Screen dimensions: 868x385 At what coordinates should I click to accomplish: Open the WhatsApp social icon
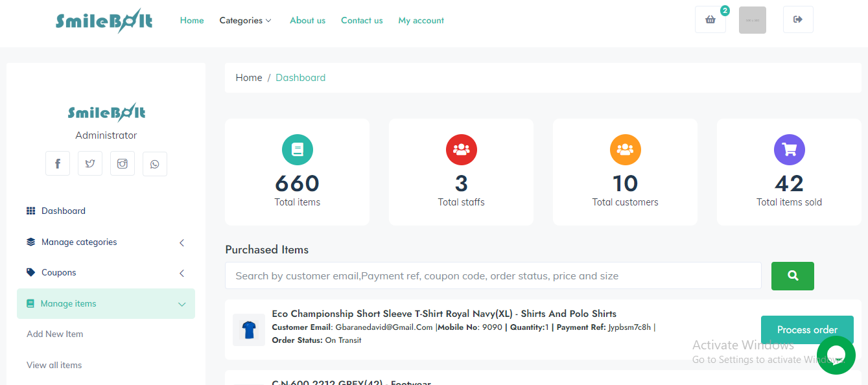pyautogui.click(x=154, y=164)
